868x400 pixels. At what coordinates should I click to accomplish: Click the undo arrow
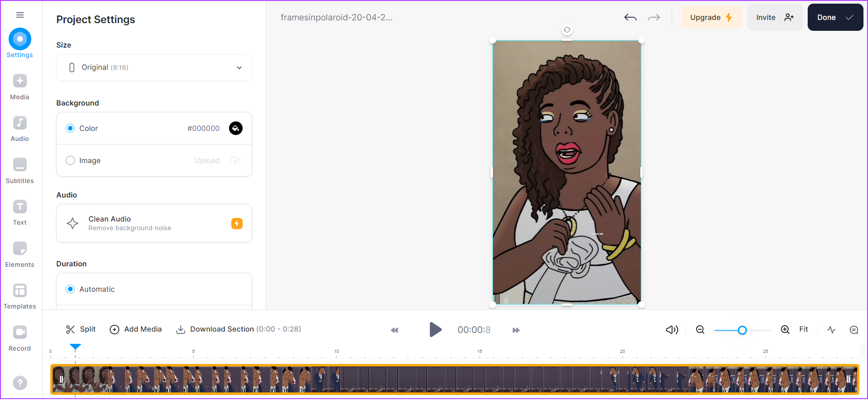pyautogui.click(x=630, y=18)
